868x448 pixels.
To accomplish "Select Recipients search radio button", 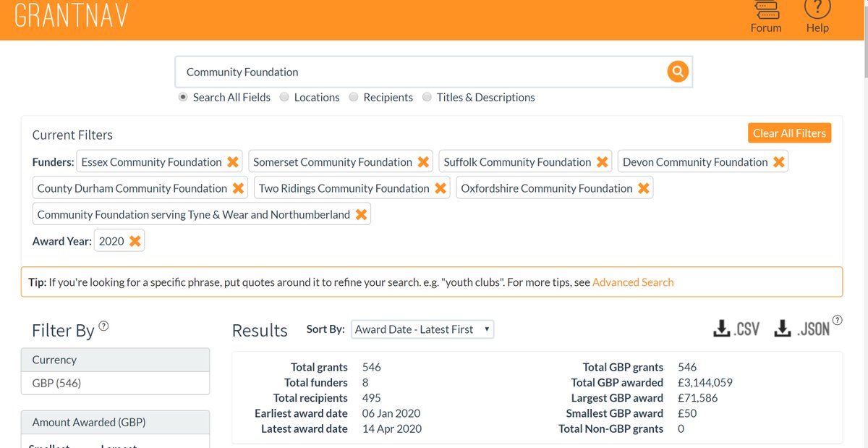I will (x=354, y=97).
